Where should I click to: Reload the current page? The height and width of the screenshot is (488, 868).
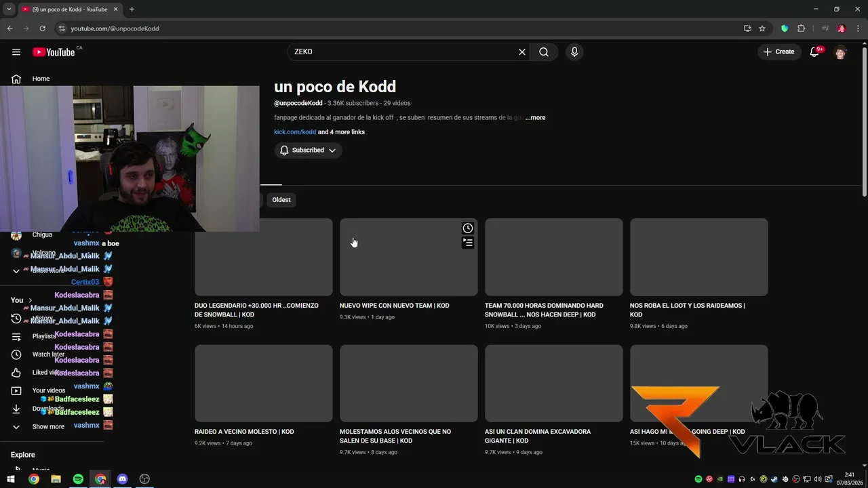click(42, 28)
